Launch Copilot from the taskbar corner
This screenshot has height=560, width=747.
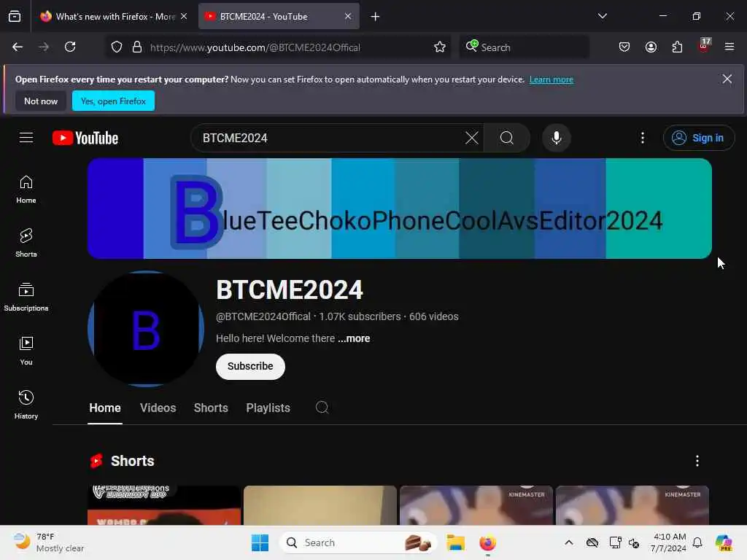point(724,542)
